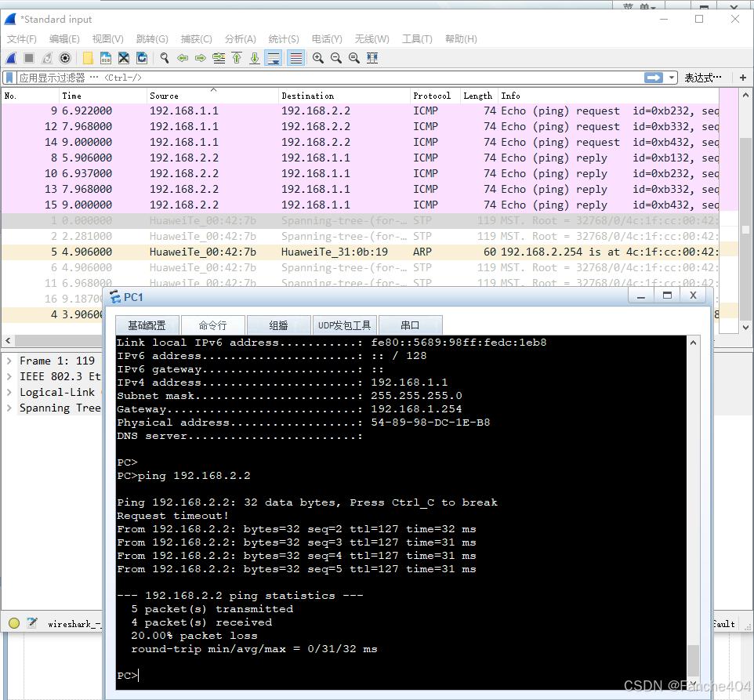Add a filter button with plus sign
This screenshot has width=754, height=700.
(x=743, y=78)
